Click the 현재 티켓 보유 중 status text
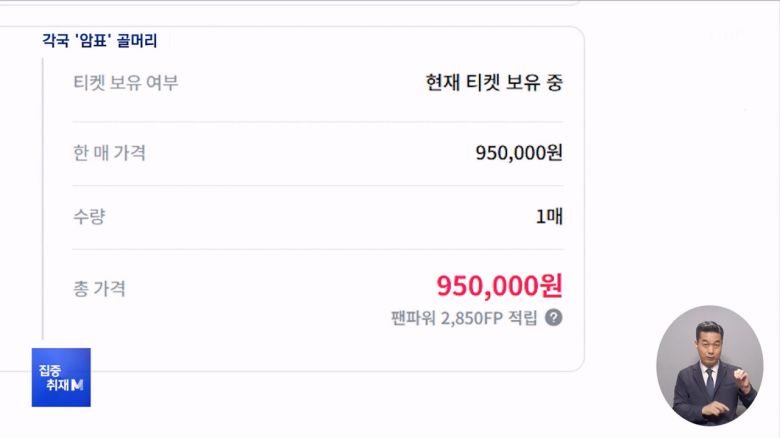Screen dimensions: 780x438 pos(494,83)
